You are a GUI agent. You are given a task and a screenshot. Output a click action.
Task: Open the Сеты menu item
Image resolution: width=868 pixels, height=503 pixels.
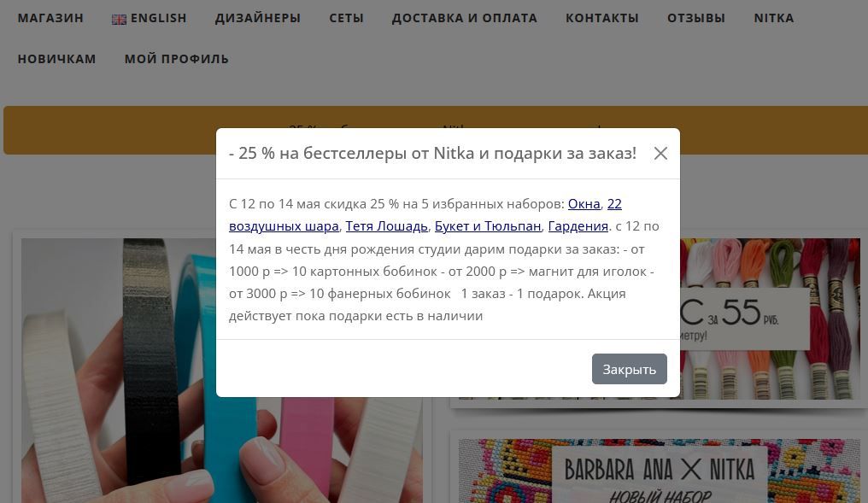347,18
